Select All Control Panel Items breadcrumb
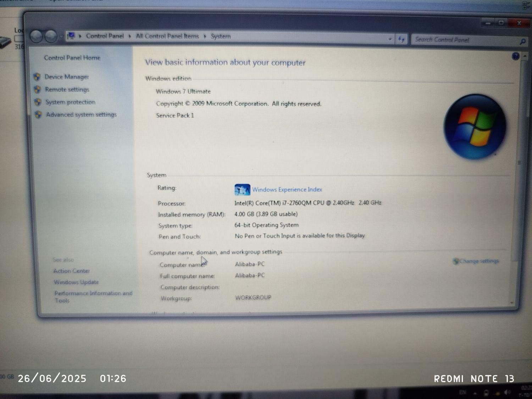532x399 pixels. coord(167,36)
